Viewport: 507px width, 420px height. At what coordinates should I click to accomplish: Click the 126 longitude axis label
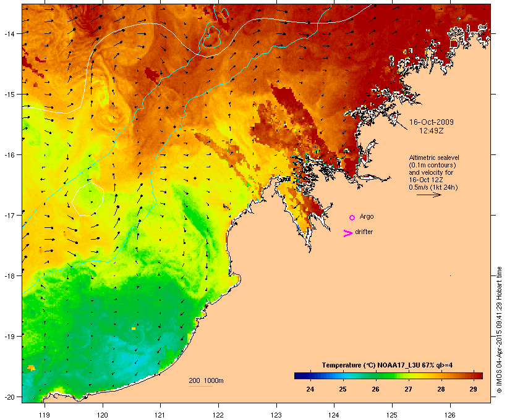(x=449, y=415)
